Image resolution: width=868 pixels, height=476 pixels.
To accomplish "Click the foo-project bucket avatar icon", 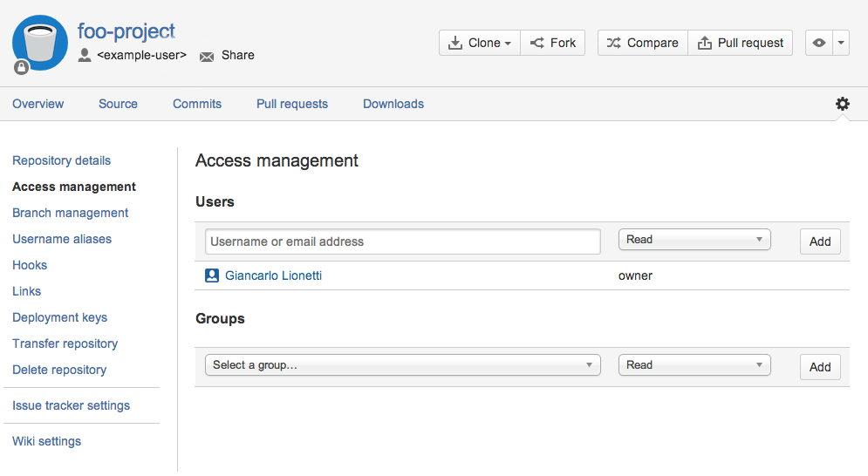I will pyautogui.click(x=40, y=43).
